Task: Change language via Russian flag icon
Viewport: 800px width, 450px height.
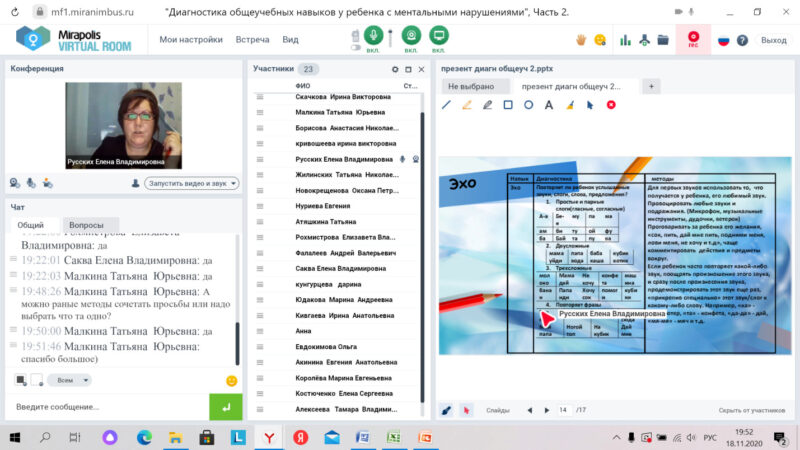Action: (723, 40)
